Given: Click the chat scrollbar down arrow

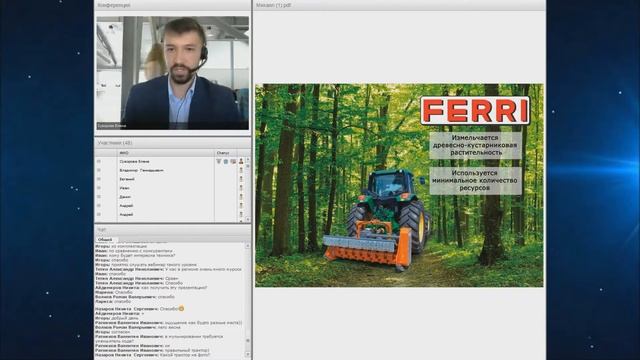Looking at the screenshot, I should [x=247, y=354].
